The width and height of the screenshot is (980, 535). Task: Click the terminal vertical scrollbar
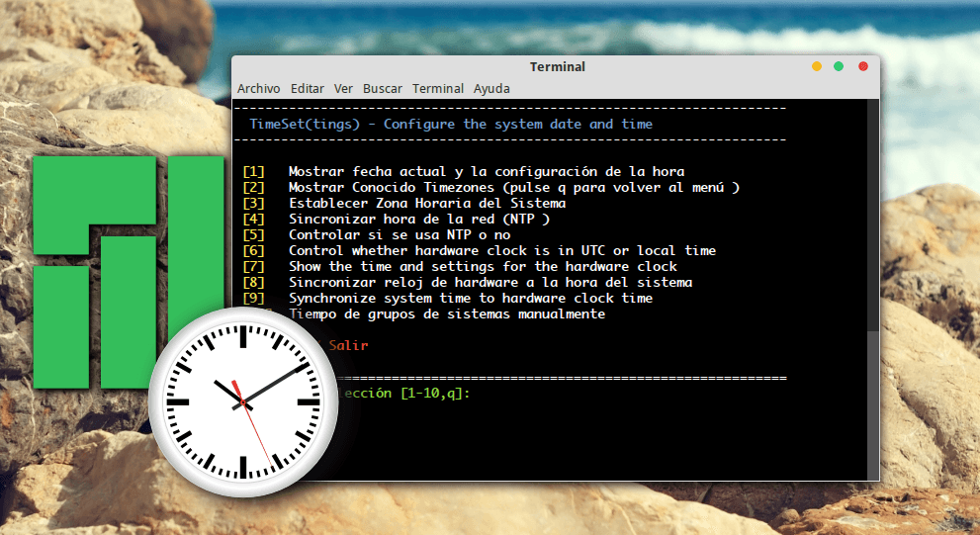coord(873,290)
